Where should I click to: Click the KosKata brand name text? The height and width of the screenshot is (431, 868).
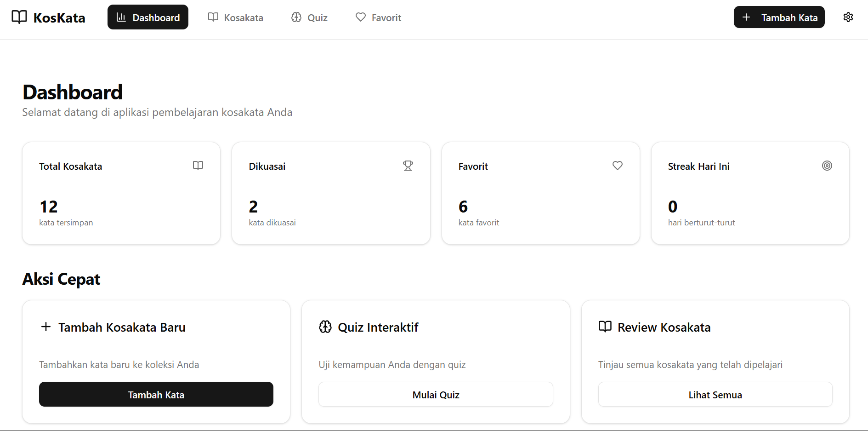59,18
